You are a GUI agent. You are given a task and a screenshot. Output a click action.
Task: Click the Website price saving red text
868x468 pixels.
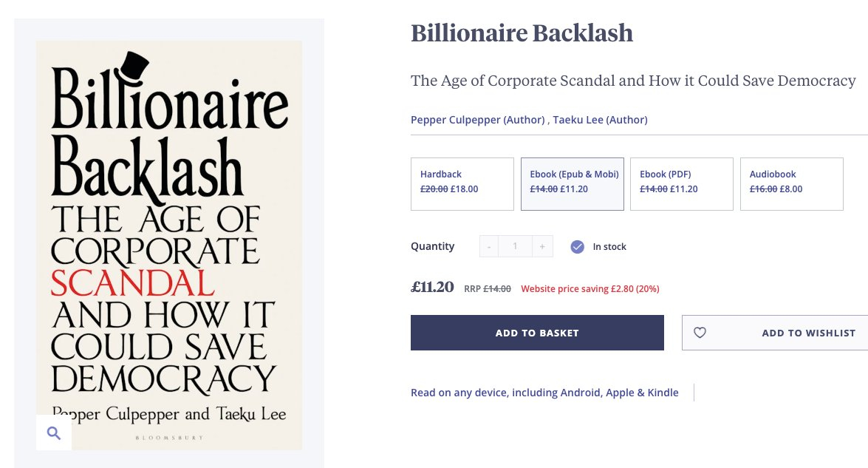tap(590, 289)
